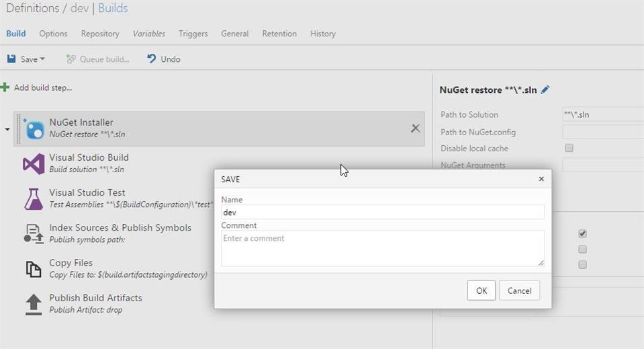The height and width of the screenshot is (349, 644).
Task: Collapse the build steps list arrow
Action: pyautogui.click(x=7, y=129)
